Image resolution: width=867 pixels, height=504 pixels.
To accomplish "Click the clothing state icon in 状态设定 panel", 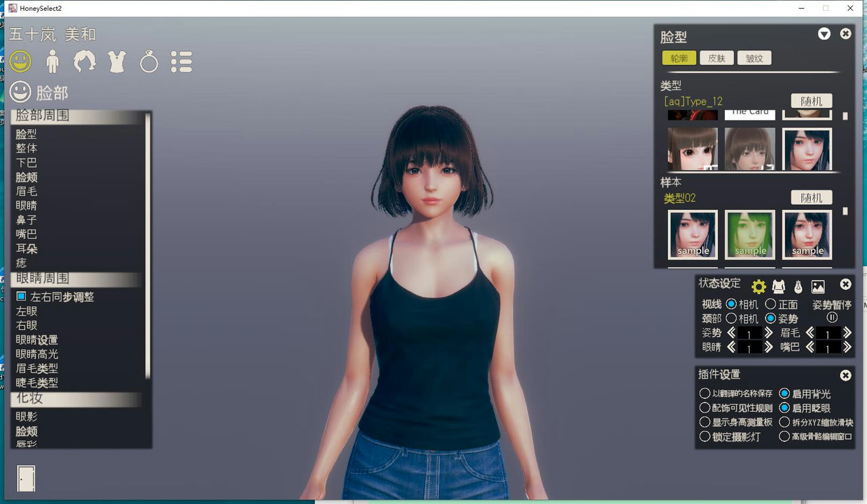I will [x=778, y=286].
